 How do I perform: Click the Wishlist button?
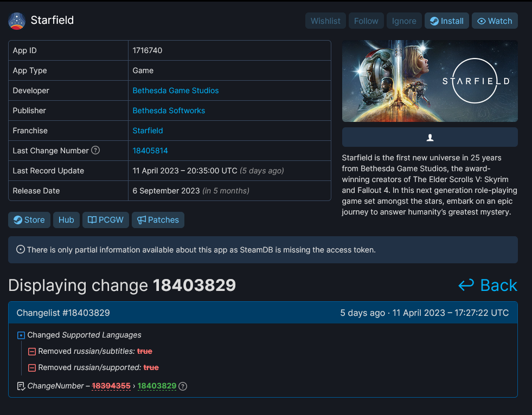tap(325, 21)
